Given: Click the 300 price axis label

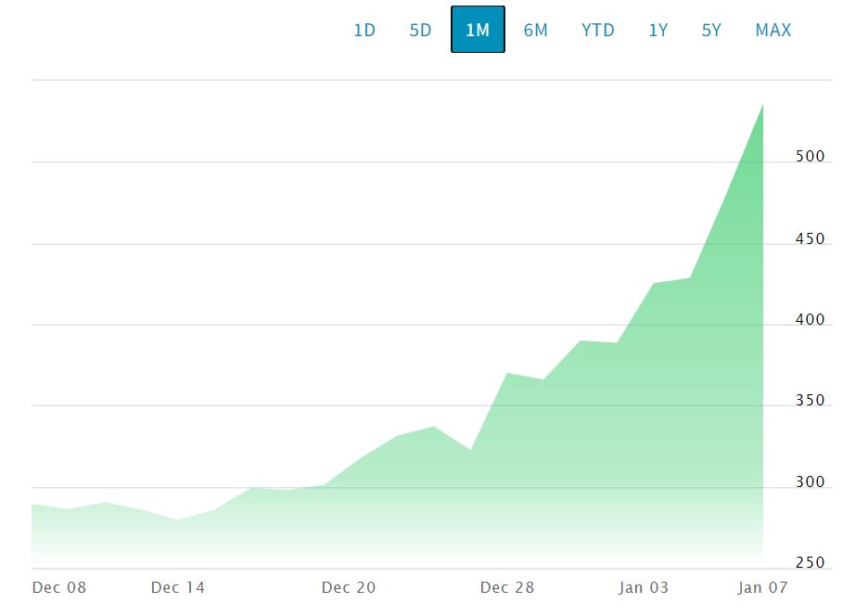Looking at the screenshot, I should (810, 482).
